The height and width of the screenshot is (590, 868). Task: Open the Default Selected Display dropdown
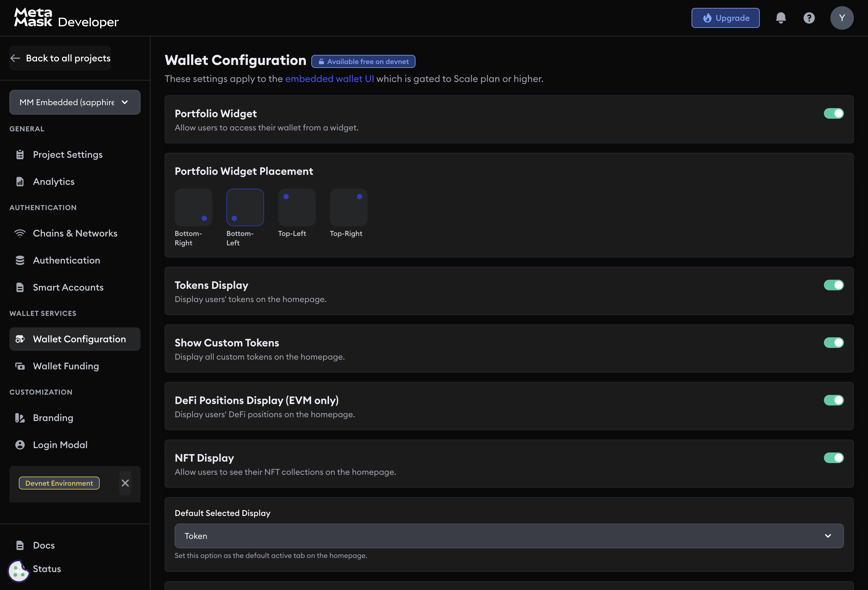[509, 536]
